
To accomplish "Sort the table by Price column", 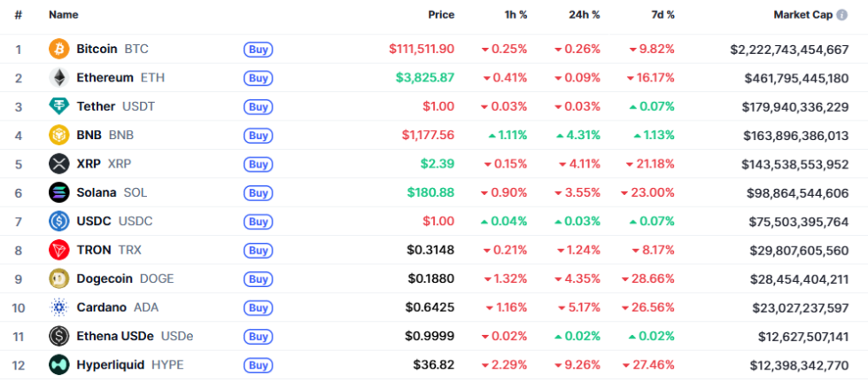I will pos(441,15).
